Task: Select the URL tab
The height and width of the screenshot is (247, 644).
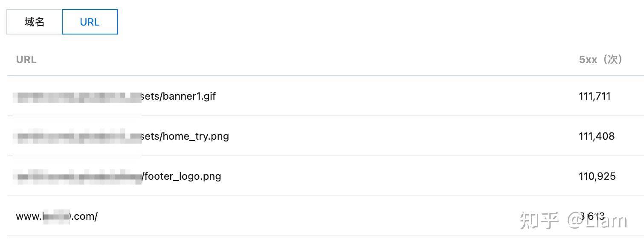Action: point(90,22)
